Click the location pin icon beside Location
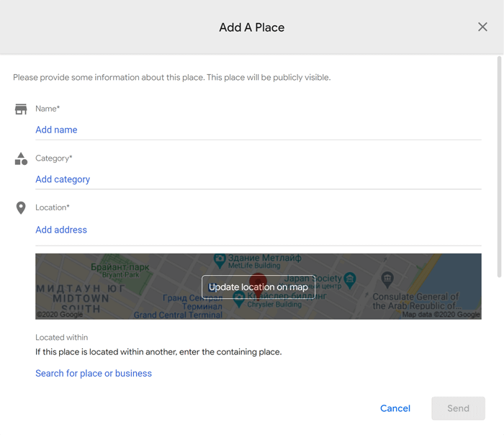 click(21, 208)
